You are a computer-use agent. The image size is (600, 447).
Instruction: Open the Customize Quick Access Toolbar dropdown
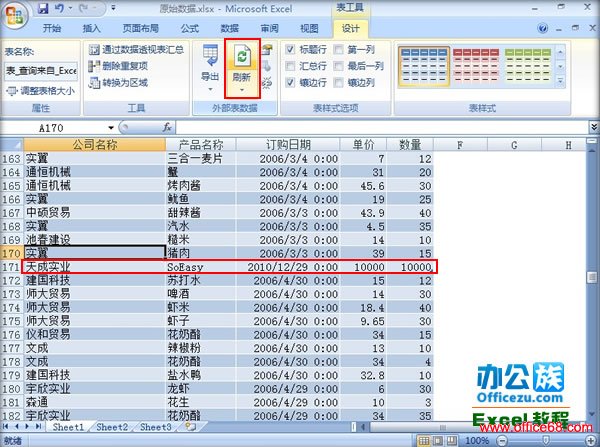click(114, 8)
